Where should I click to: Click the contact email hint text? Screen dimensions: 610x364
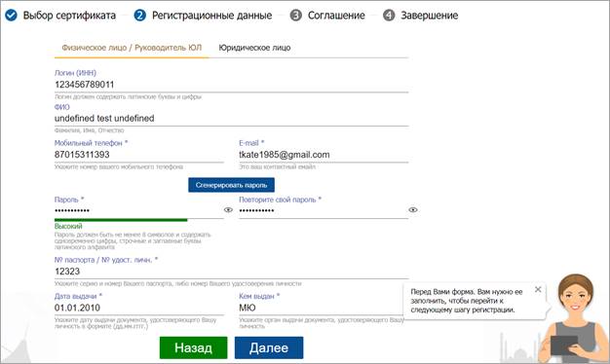click(278, 167)
